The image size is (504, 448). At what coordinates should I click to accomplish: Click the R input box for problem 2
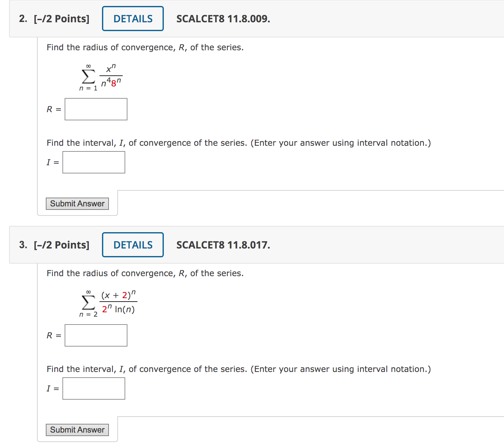tap(96, 109)
